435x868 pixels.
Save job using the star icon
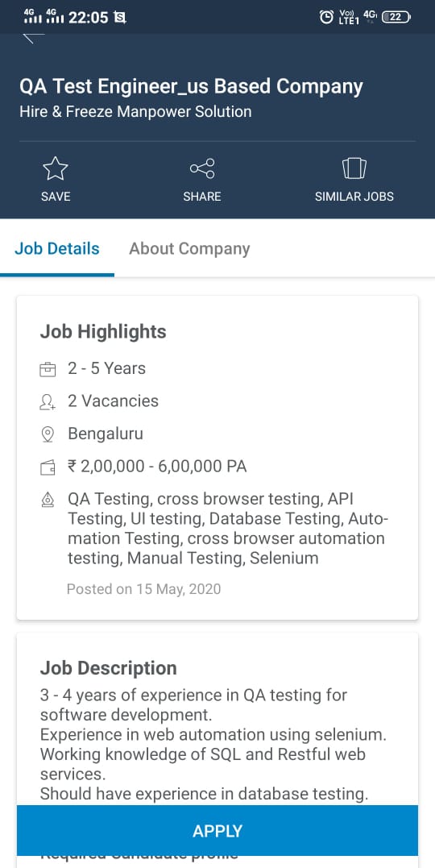pos(56,168)
